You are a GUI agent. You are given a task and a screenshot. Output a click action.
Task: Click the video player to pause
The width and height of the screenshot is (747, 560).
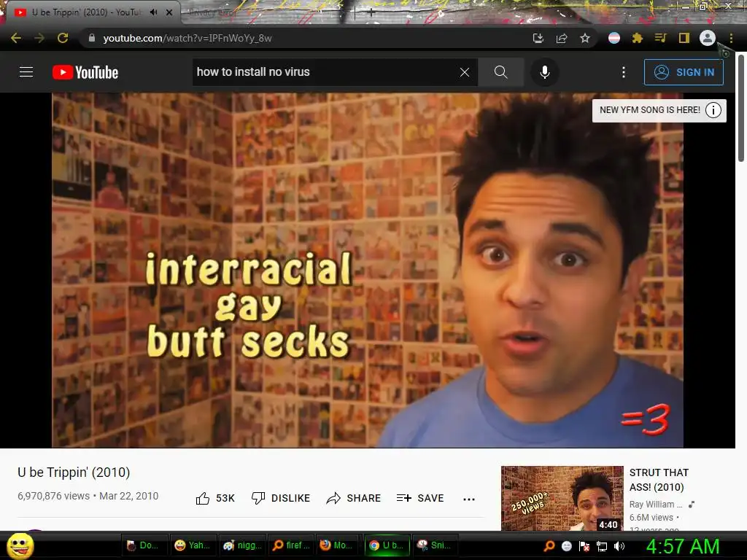[368, 270]
